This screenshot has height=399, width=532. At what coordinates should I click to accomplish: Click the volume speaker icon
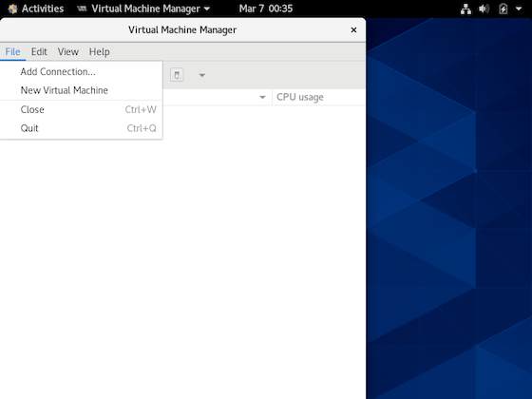(x=484, y=9)
